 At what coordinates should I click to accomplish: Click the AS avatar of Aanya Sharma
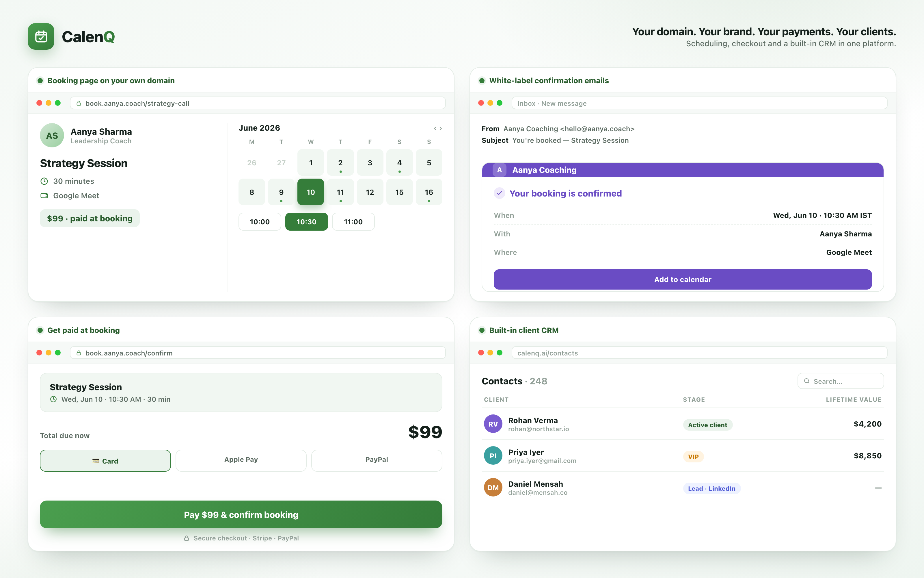tap(52, 135)
